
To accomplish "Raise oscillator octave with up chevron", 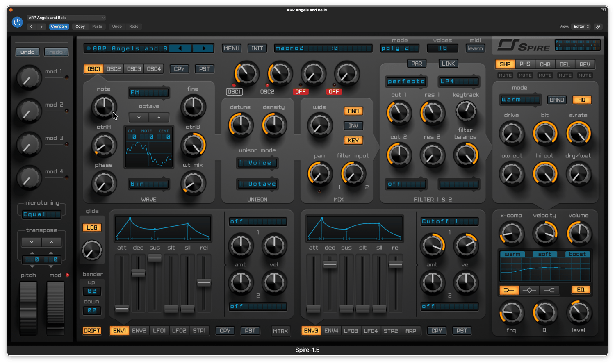I will coord(159,117).
